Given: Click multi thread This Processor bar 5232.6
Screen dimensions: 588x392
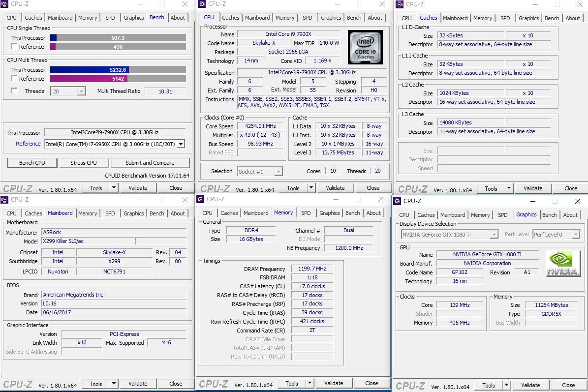Looking at the screenshot, I should [x=118, y=70].
